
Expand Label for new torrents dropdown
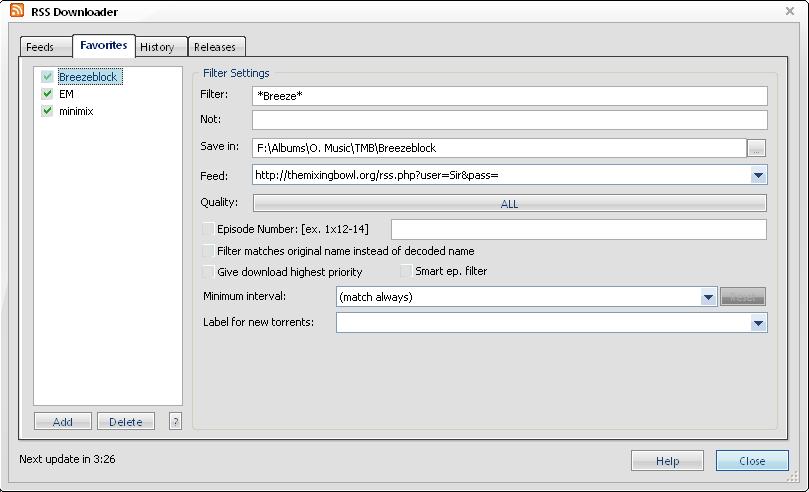(x=758, y=323)
